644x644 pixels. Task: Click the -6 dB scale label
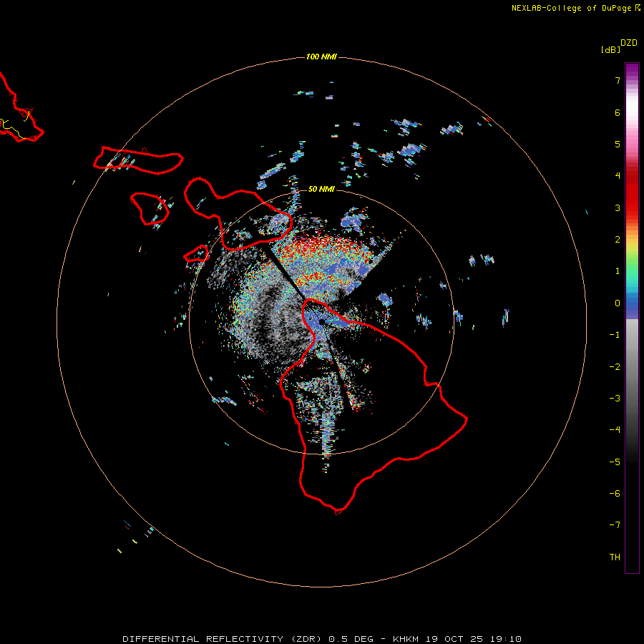click(615, 494)
